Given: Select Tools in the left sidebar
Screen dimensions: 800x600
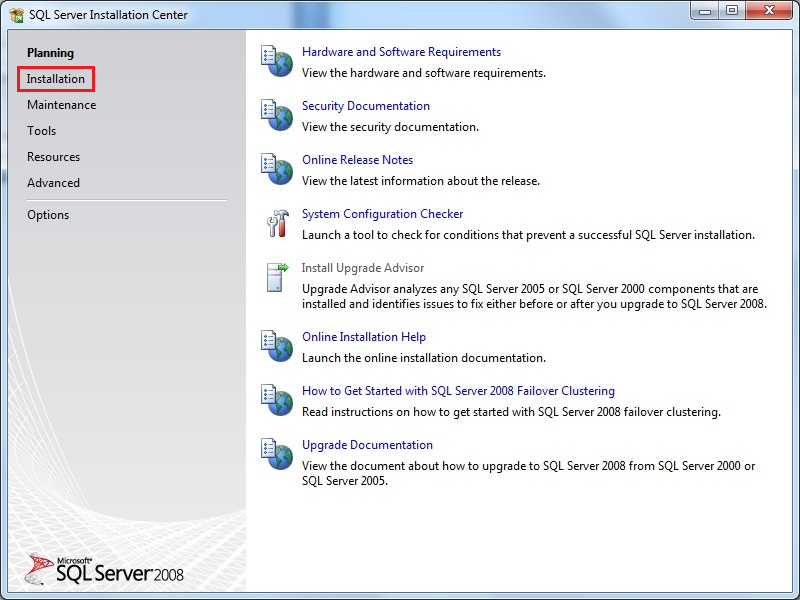Looking at the screenshot, I should pyautogui.click(x=41, y=131).
